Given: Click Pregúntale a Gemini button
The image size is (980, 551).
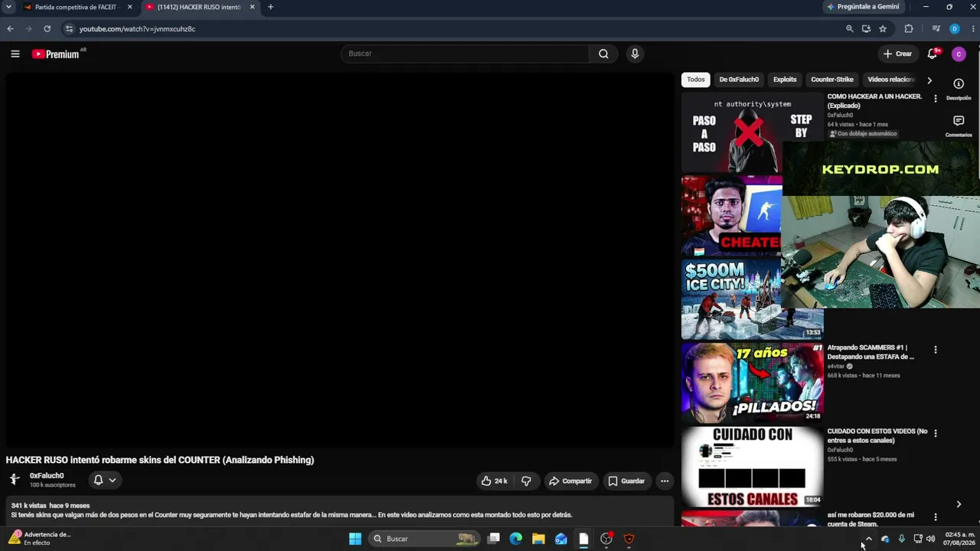Looking at the screenshot, I should 863,7.
